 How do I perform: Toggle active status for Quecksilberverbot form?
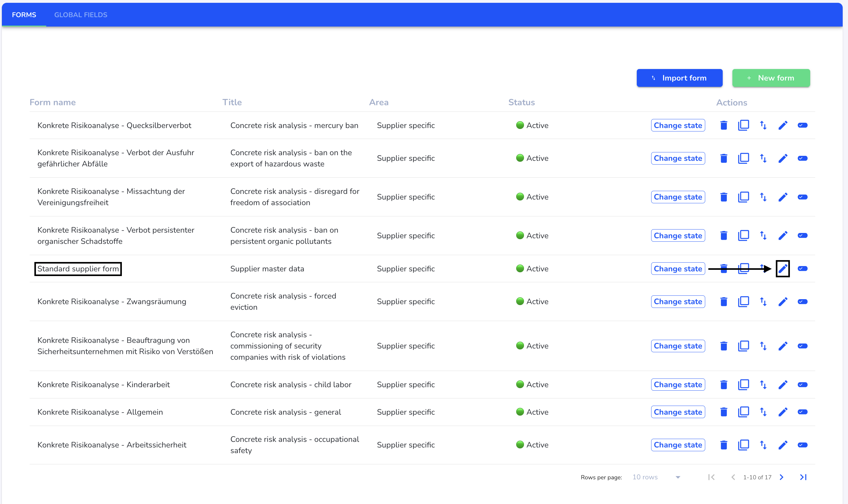[803, 125]
